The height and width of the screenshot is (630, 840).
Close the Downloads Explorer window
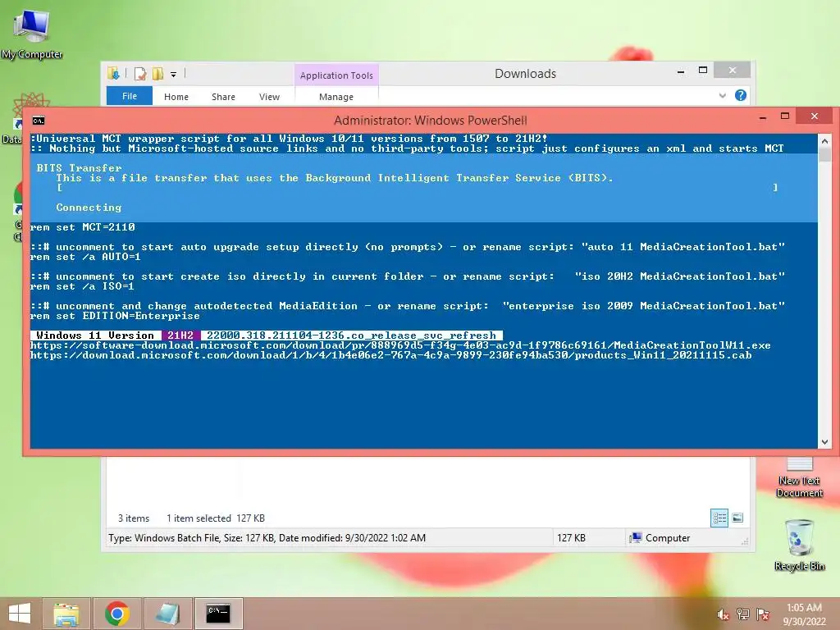pyautogui.click(x=733, y=71)
